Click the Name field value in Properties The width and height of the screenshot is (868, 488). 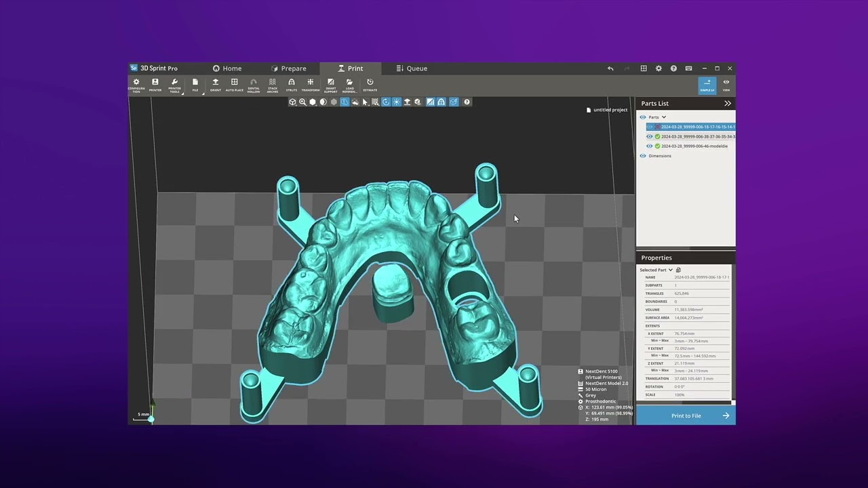702,277
